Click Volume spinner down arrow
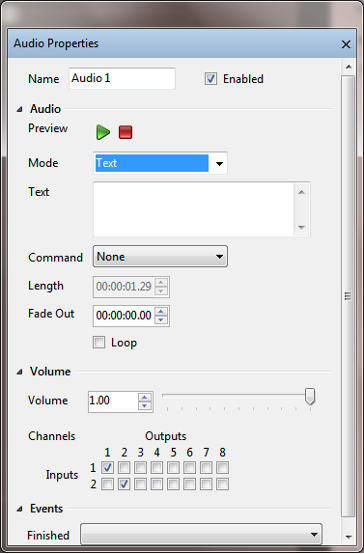364x554 pixels. pyautogui.click(x=145, y=406)
